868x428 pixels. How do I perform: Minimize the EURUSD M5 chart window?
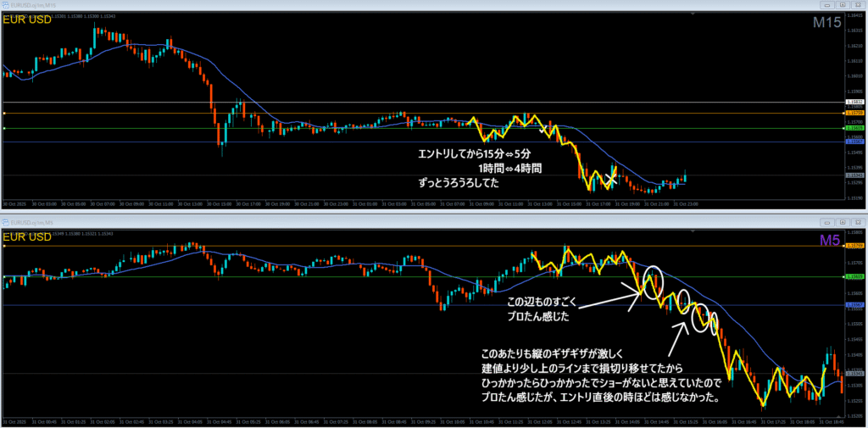[828, 222]
